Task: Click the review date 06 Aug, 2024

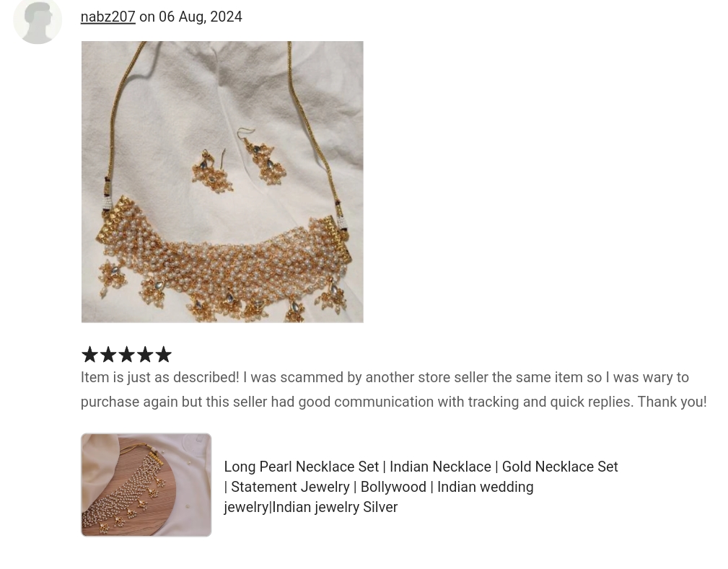Action: point(201,17)
